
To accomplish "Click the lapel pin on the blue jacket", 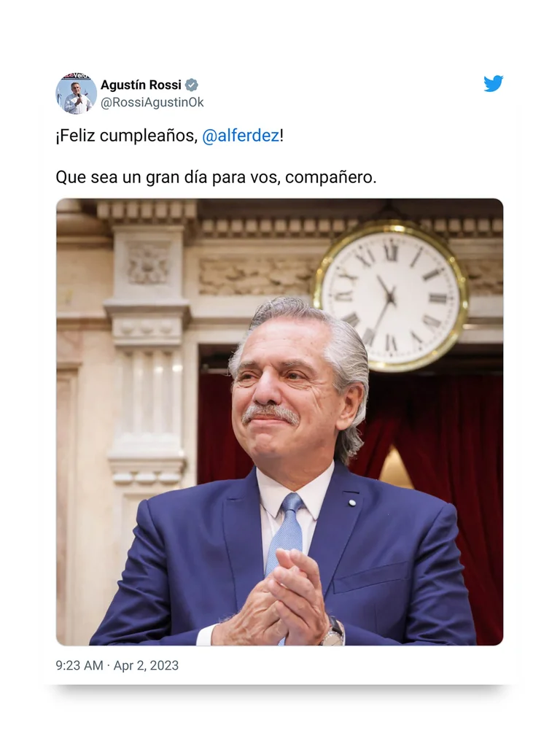I will pyautogui.click(x=352, y=503).
